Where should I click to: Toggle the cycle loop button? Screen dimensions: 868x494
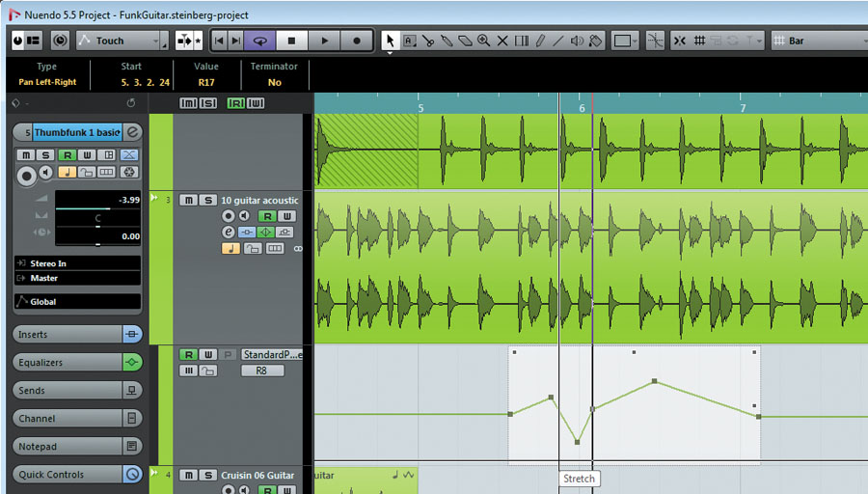point(259,41)
